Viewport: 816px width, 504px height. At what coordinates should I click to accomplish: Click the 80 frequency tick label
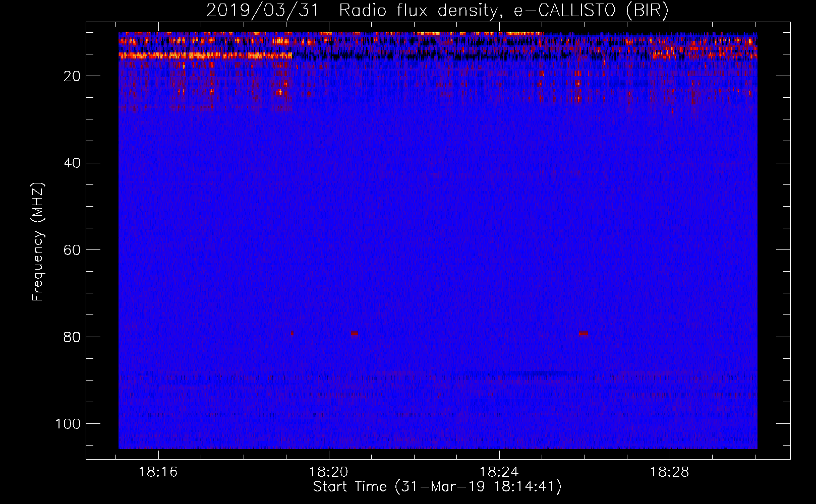tap(73, 337)
